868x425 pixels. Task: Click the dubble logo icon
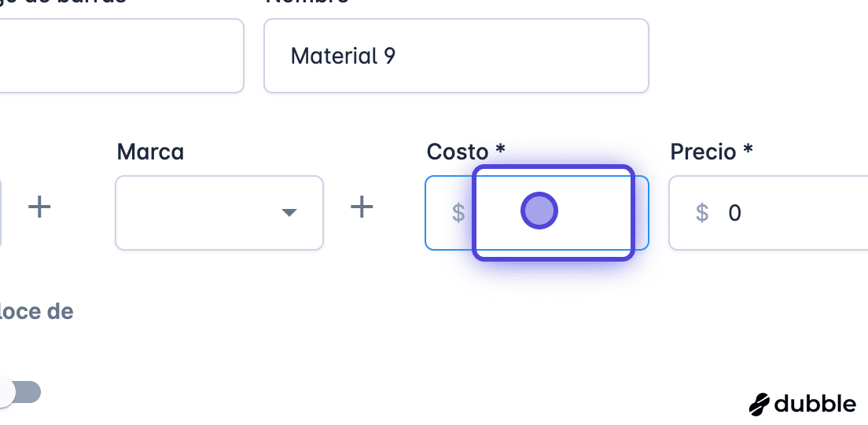click(759, 405)
